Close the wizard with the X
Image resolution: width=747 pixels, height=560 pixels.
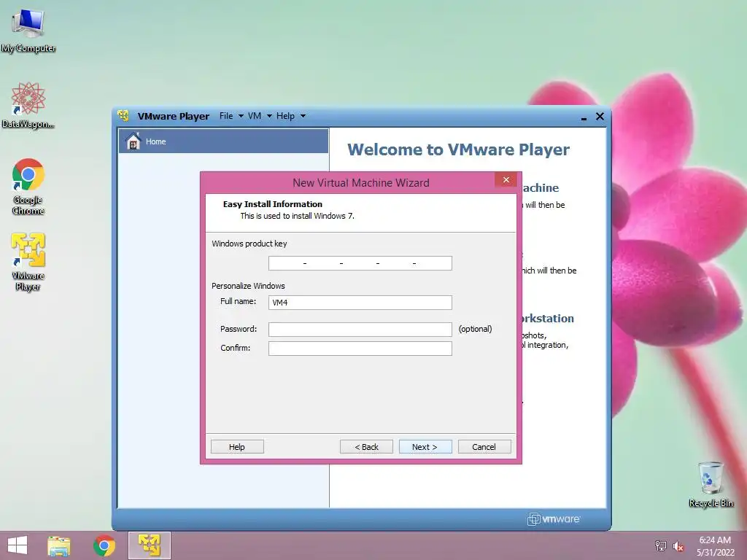[506, 179]
